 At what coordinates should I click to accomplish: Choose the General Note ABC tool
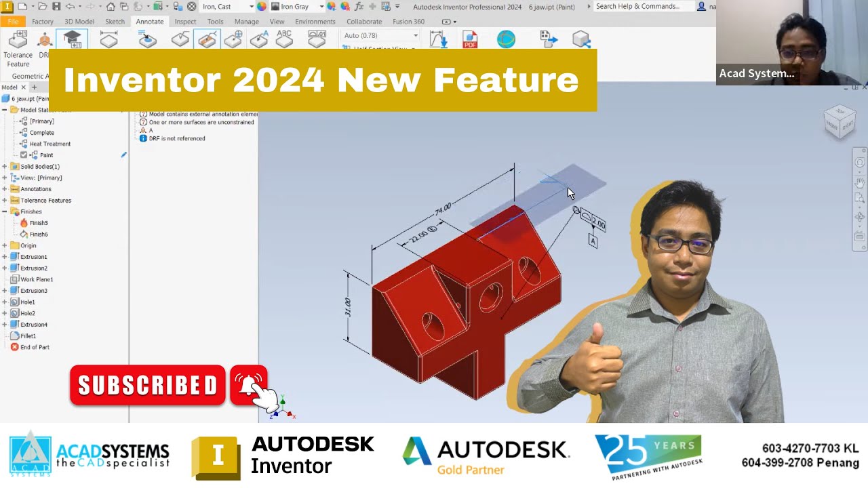(x=284, y=39)
